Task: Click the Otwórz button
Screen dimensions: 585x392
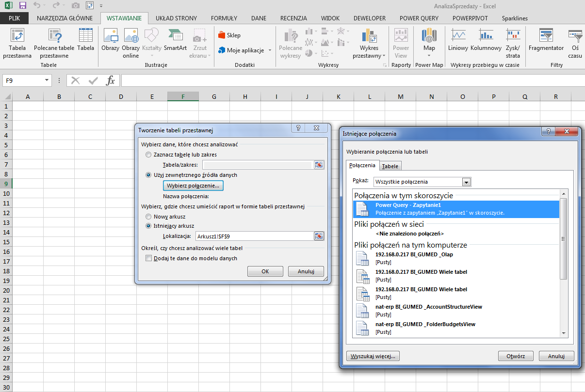Action: [516, 356]
